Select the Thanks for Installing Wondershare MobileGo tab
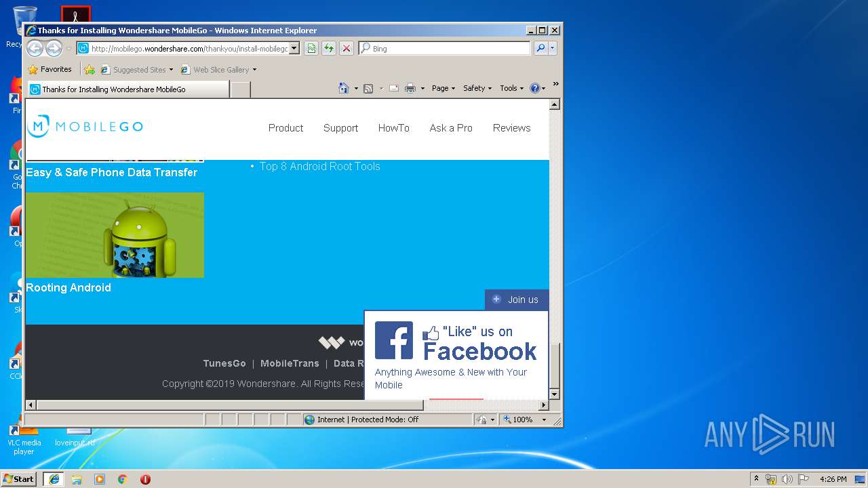Image resolution: width=868 pixels, height=488 pixels. point(128,89)
